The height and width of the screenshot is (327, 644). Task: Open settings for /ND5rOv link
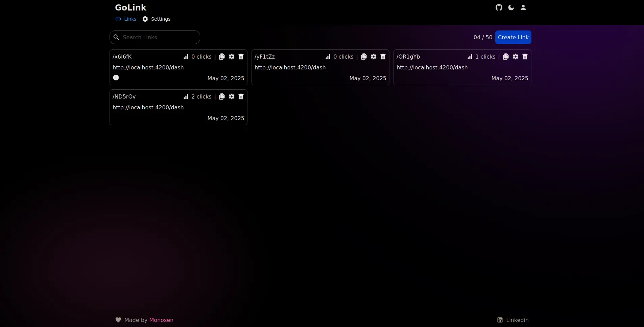point(231,96)
